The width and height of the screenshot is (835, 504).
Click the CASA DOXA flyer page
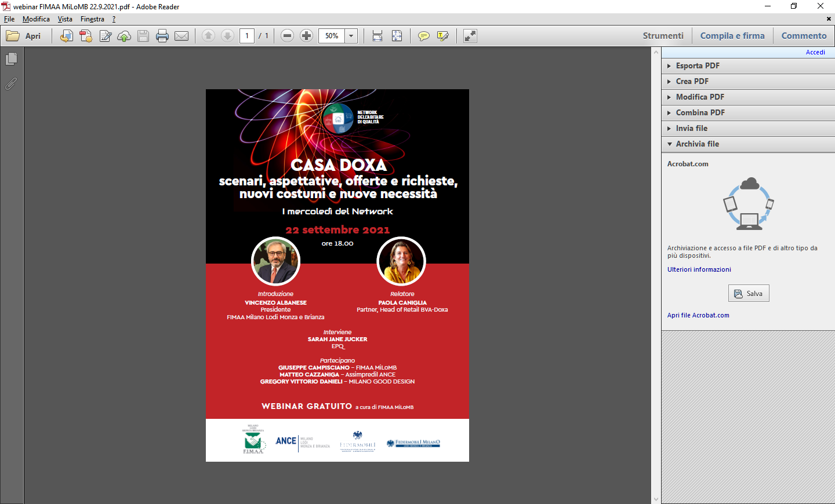[337, 275]
